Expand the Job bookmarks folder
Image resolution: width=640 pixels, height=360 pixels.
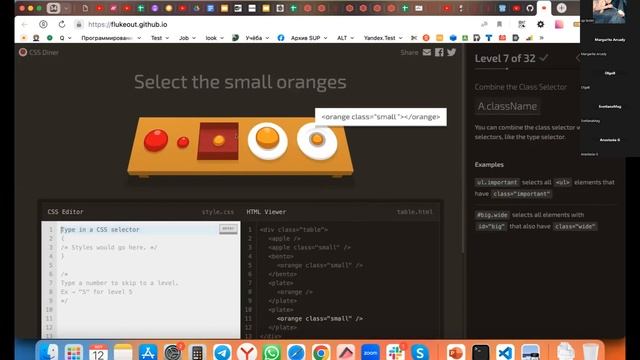coord(187,38)
